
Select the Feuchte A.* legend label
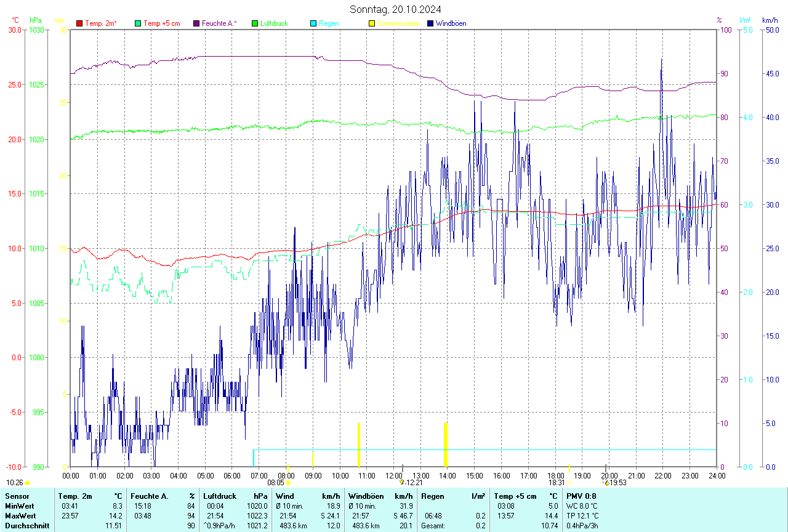(x=220, y=23)
